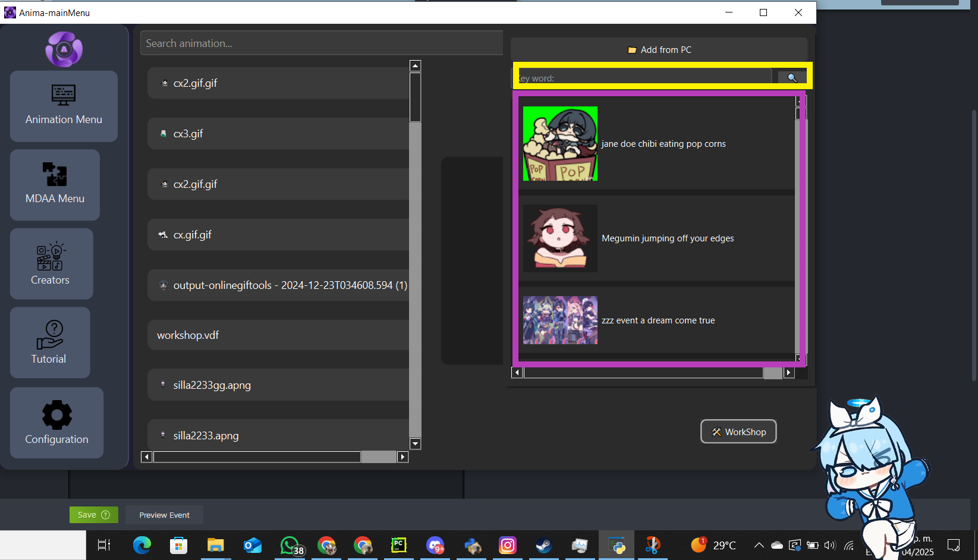Screen dimensions: 978x560
Task: Open the Configuration gear icon
Action: (x=56, y=414)
